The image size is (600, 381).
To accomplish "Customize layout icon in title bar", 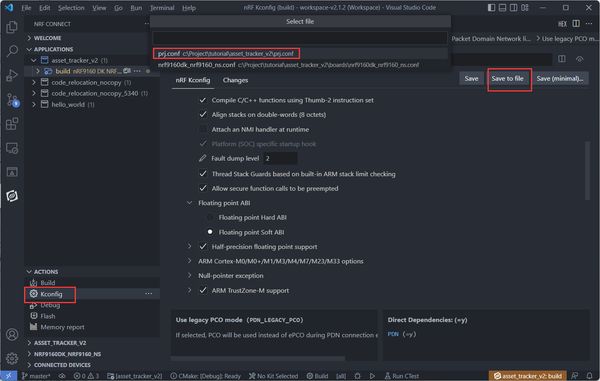I will pyautogui.click(x=525, y=8).
